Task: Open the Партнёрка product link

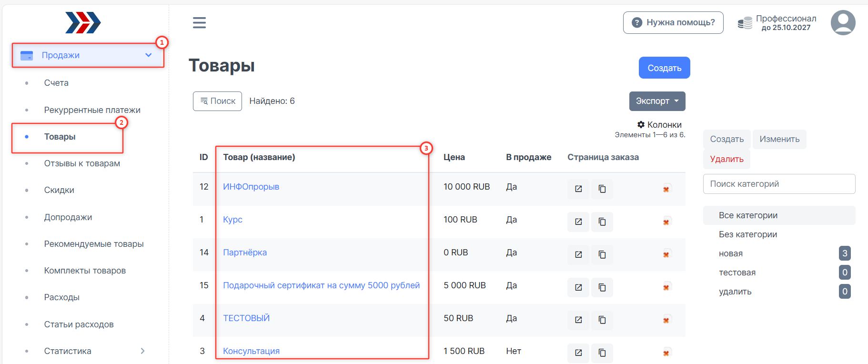Action: pyautogui.click(x=245, y=253)
